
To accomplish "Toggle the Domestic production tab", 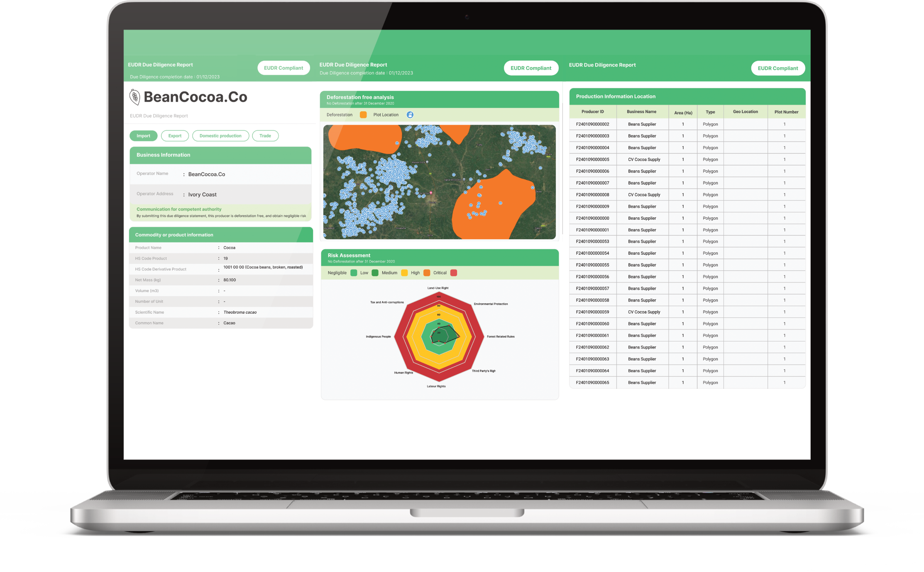I will click(x=220, y=135).
